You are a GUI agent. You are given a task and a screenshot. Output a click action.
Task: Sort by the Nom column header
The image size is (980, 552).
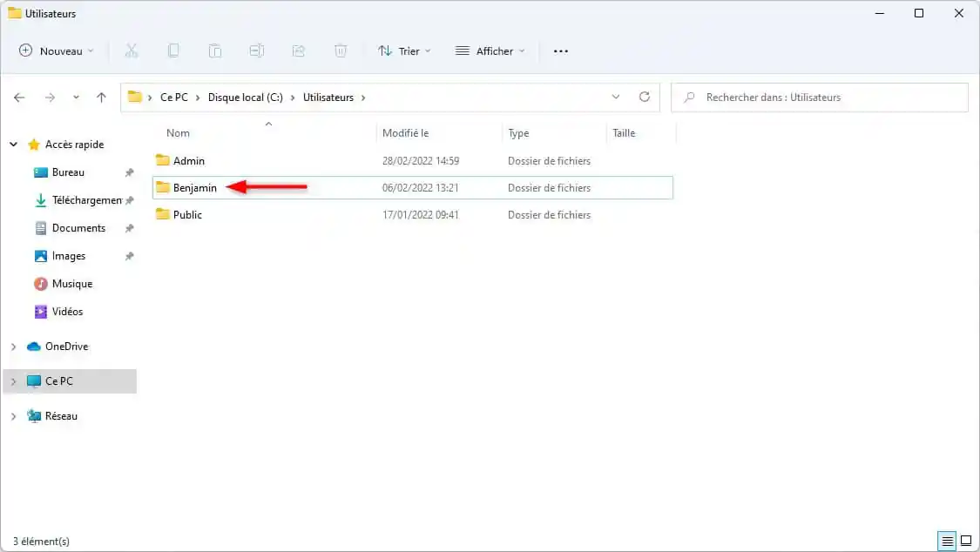click(x=178, y=133)
